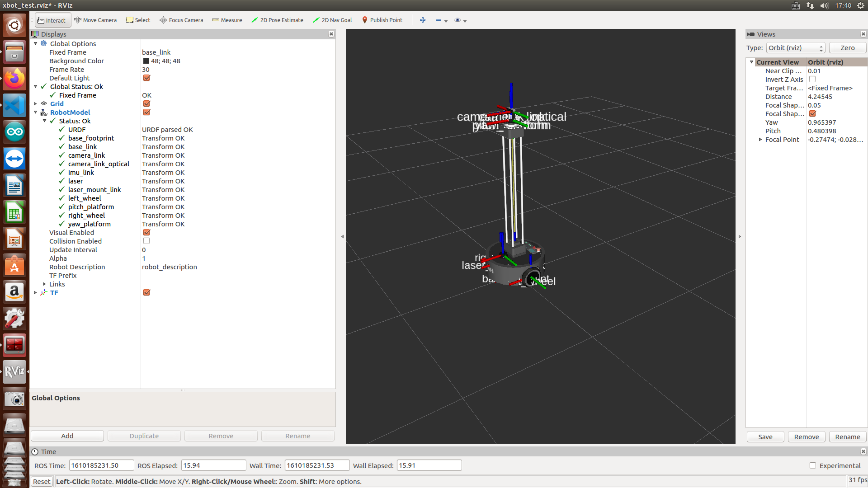Select the TF display item
The width and height of the screenshot is (868, 488).
coord(54,293)
